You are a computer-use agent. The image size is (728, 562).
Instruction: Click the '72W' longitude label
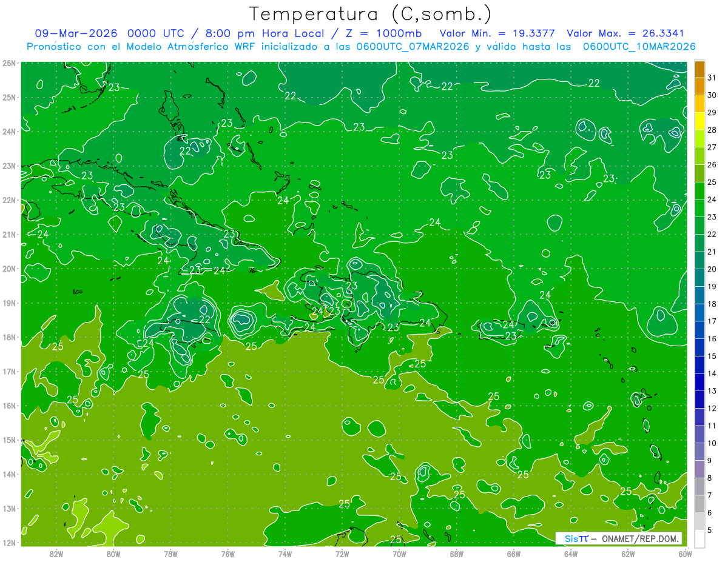pos(342,554)
